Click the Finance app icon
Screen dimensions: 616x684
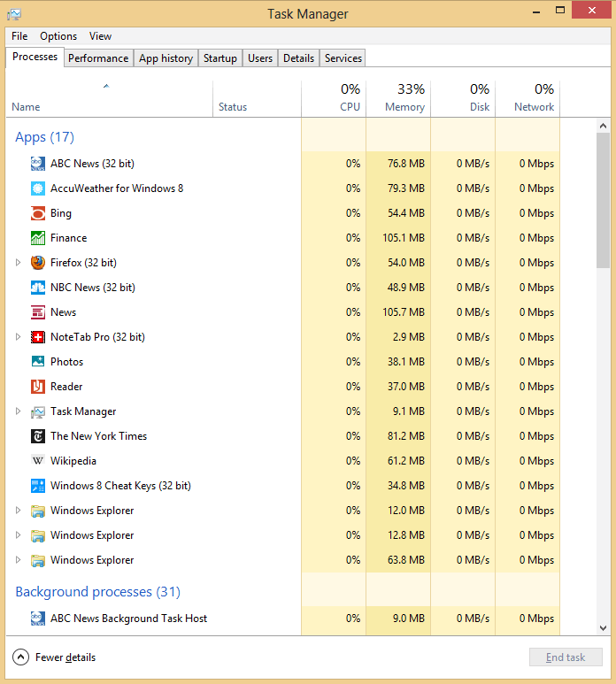pos(38,238)
